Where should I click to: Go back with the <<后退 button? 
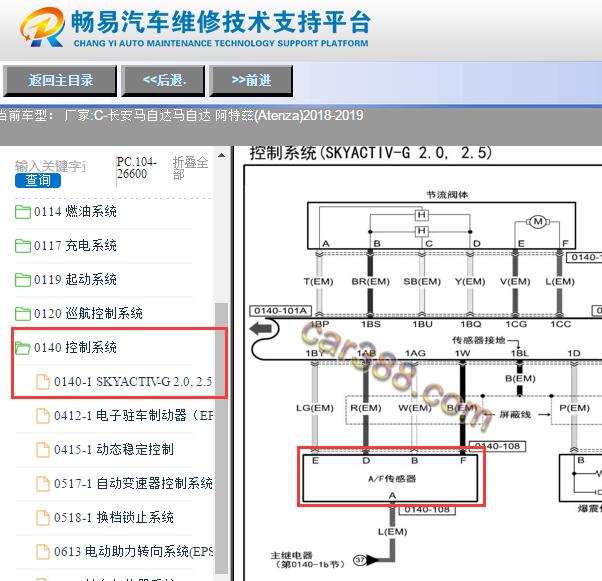[163, 81]
